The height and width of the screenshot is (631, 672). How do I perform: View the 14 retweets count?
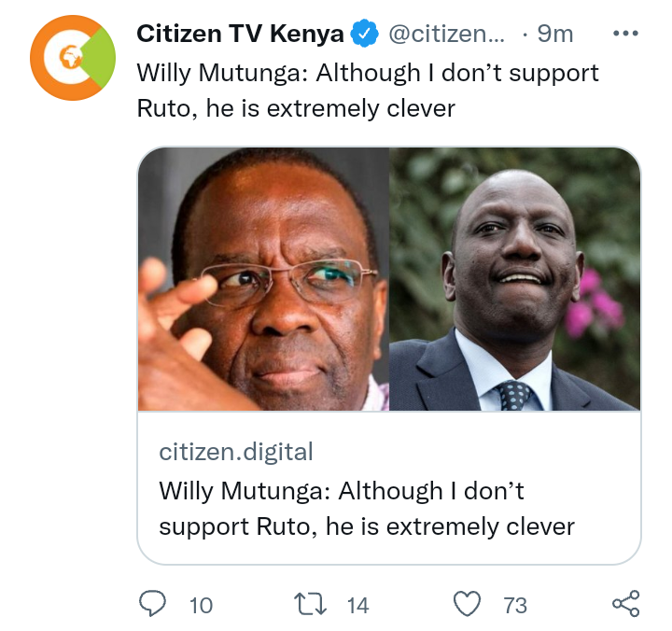(x=357, y=606)
